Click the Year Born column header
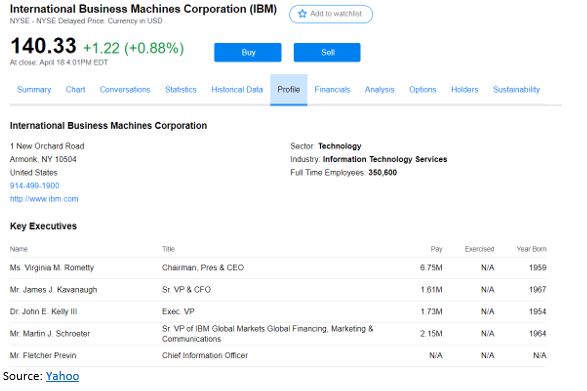This screenshot has width=587, height=391. point(532,249)
